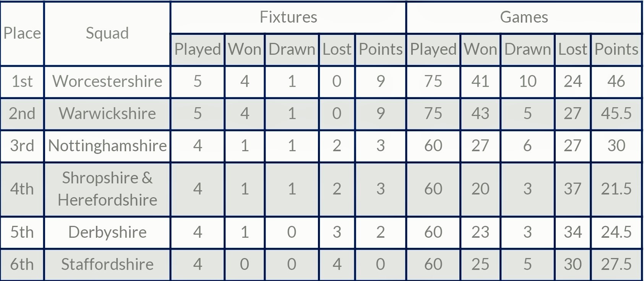Click the Worcestershire squad name

click(x=107, y=81)
